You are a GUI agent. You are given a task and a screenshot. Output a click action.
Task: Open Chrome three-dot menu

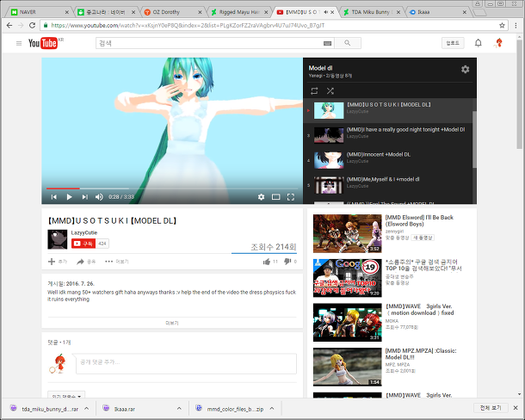pyautogui.click(x=516, y=26)
